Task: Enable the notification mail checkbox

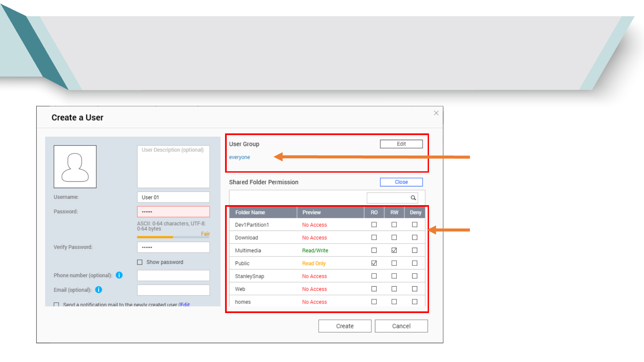Action: coord(56,305)
